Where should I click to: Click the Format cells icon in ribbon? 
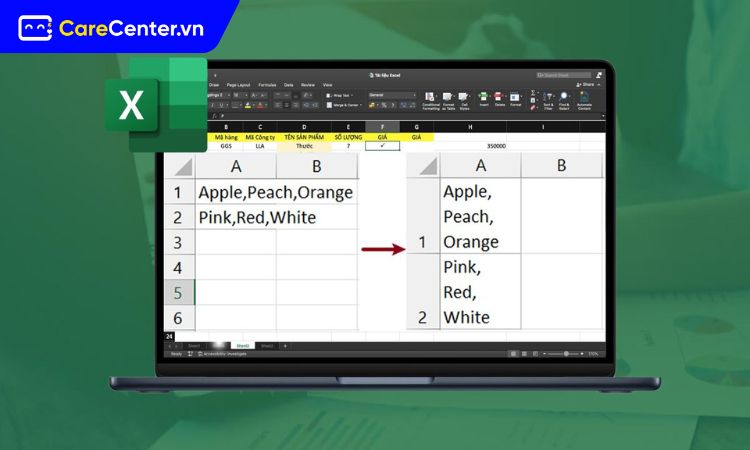[515, 99]
